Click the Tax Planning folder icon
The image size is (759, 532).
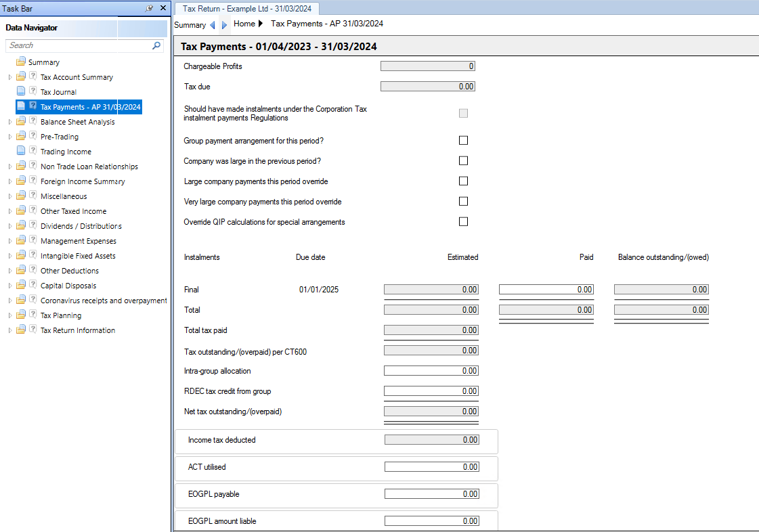(21, 315)
